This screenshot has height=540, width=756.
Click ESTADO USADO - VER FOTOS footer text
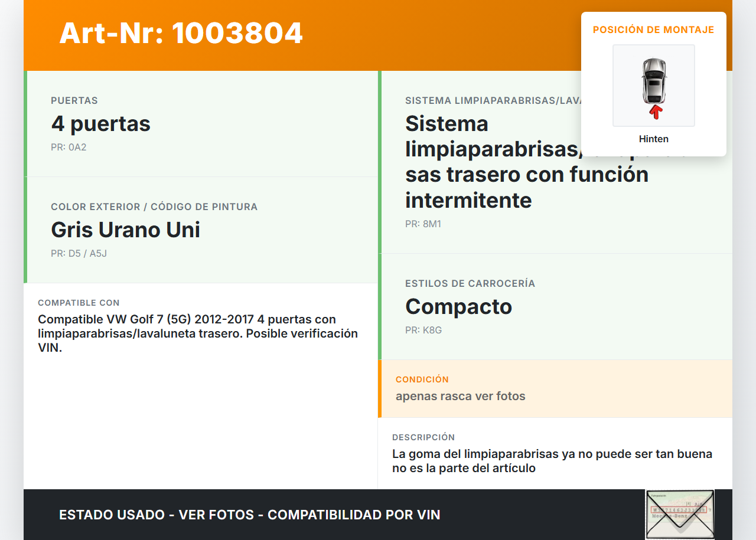pos(250,515)
